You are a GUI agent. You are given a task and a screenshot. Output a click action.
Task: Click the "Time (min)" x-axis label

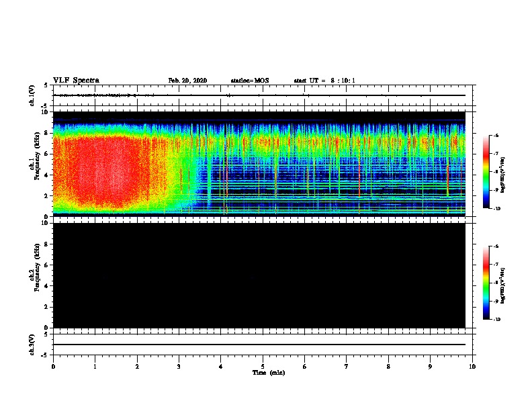(269, 373)
